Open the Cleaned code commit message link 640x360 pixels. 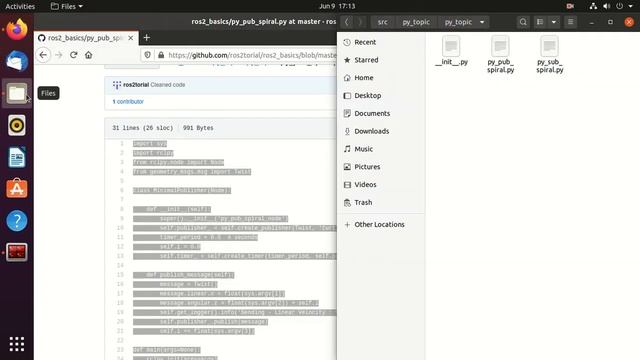point(168,85)
